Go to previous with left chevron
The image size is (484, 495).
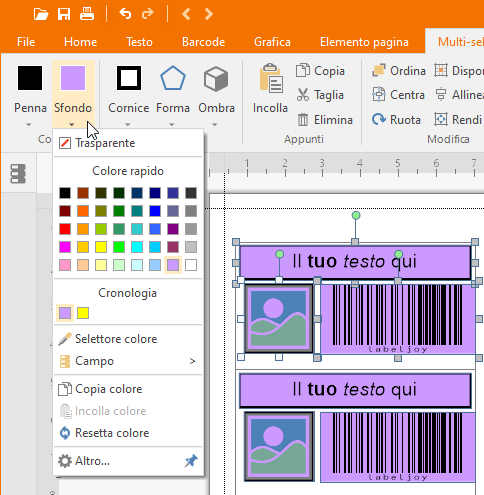186,14
